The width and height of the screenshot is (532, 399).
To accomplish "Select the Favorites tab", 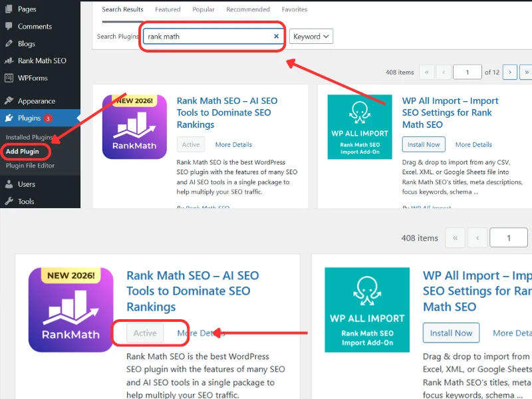I will pyautogui.click(x=295, y=10).
